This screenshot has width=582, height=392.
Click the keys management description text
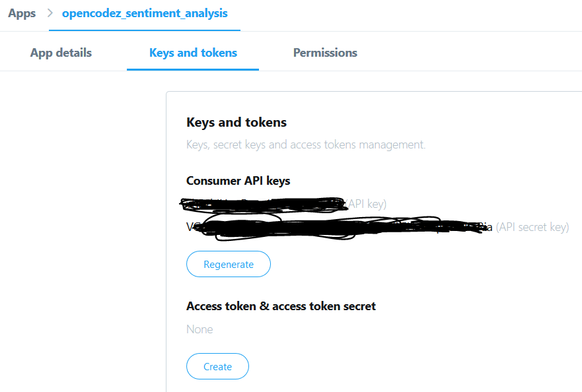(x=306, y=145)
